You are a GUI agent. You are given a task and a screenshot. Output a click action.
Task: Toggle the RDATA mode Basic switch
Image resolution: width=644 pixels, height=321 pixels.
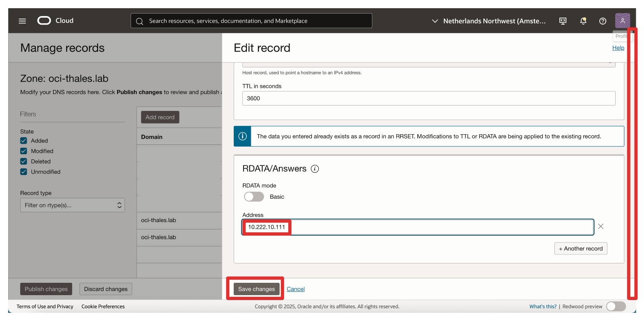[x=254, y=197]
